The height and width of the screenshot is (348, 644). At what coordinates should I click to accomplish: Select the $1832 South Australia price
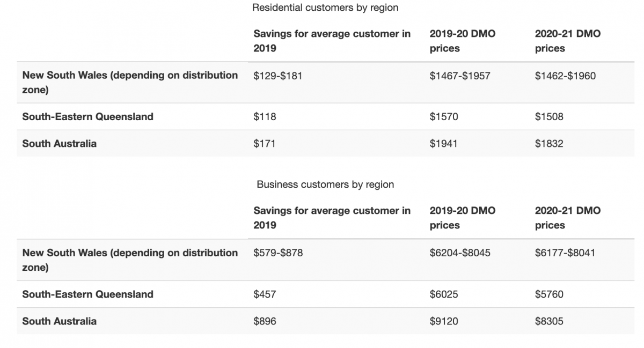(x=549, y=144)
